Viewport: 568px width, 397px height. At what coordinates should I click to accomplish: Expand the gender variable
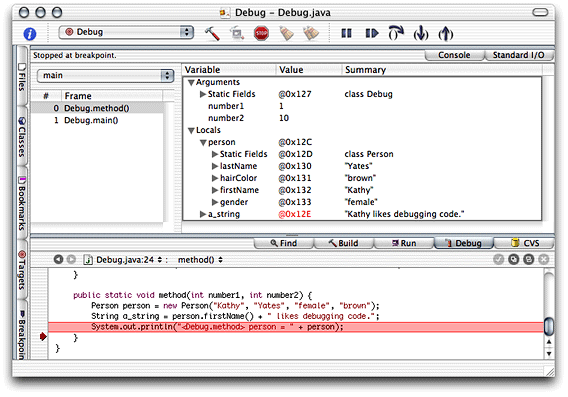(x=215, y=202)
